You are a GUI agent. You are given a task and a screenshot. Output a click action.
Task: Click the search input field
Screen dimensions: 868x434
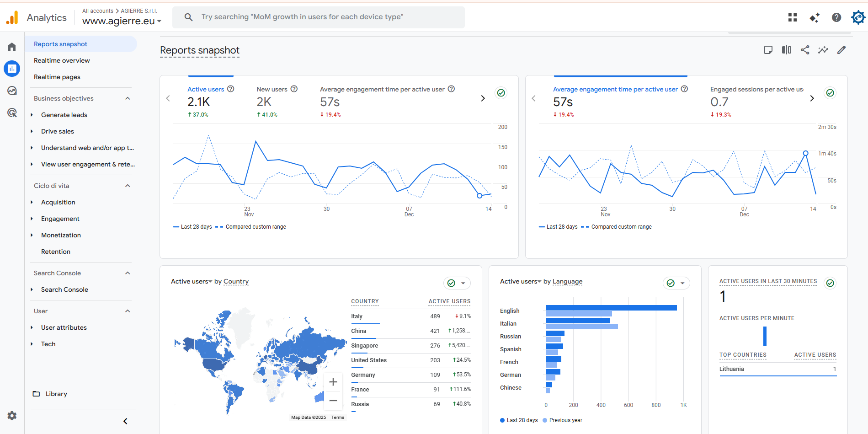(319, 17)
